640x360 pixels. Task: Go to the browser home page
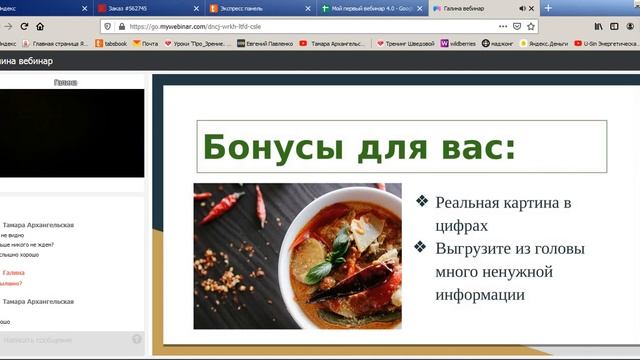40,27
